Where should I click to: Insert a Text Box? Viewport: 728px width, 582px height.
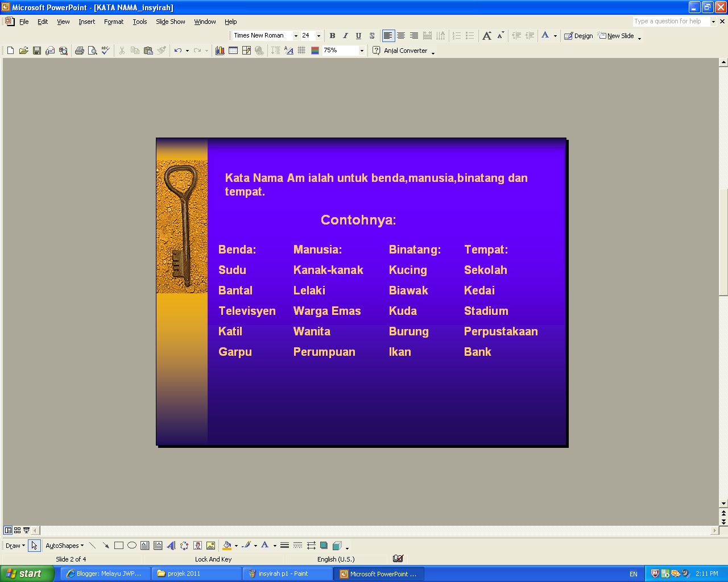(144, 546)
